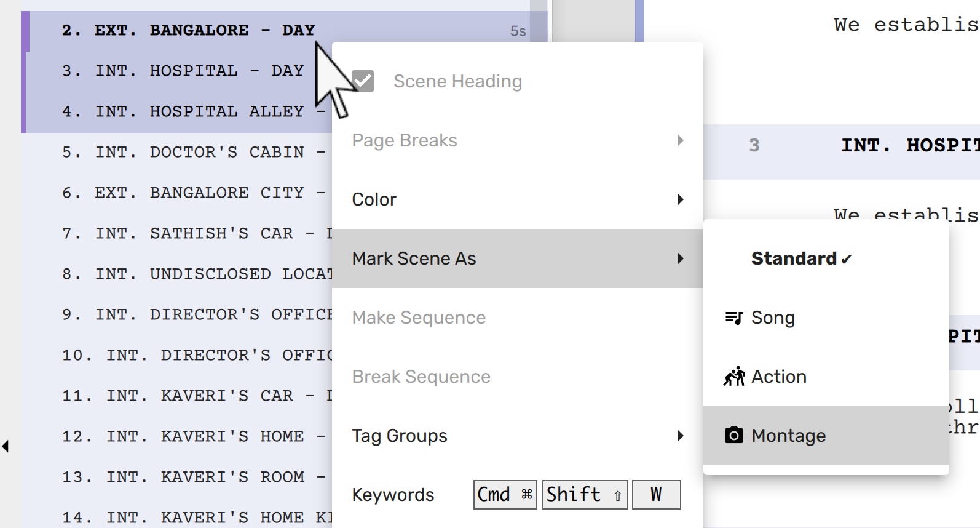Mark the scene as Montage

789,436
